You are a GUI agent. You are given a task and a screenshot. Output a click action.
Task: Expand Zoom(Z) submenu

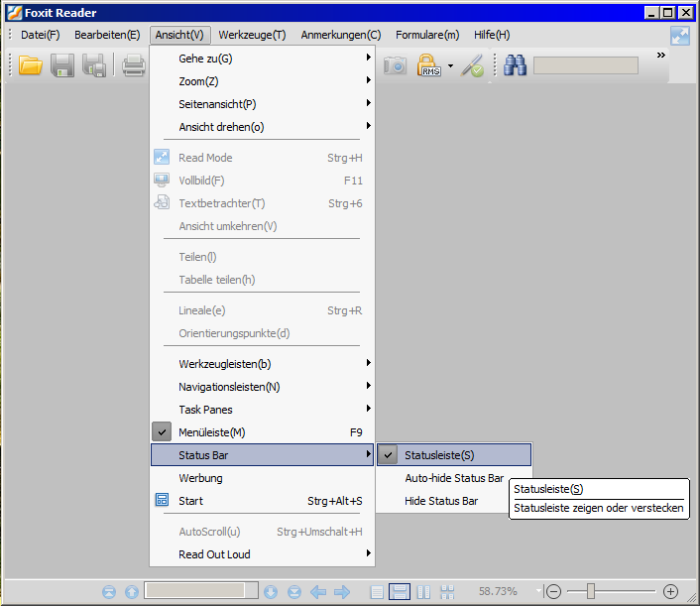coord(262,81)
